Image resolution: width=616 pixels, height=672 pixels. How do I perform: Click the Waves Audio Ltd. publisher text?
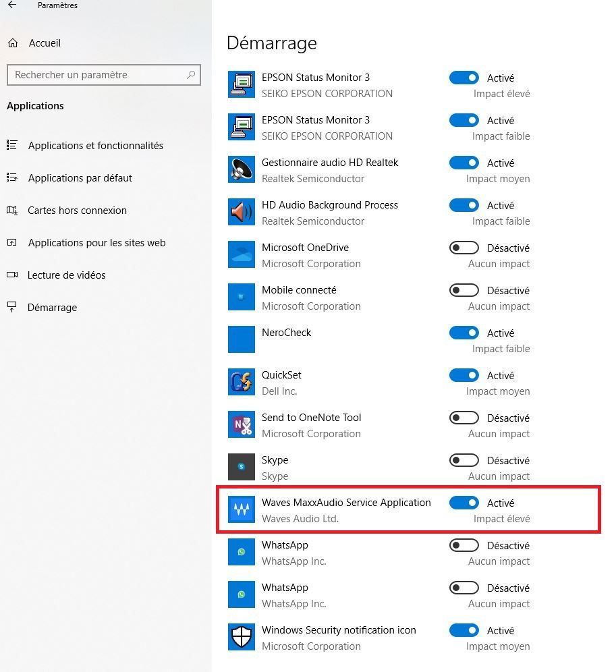pyautogui.click(x=300, y=519)
